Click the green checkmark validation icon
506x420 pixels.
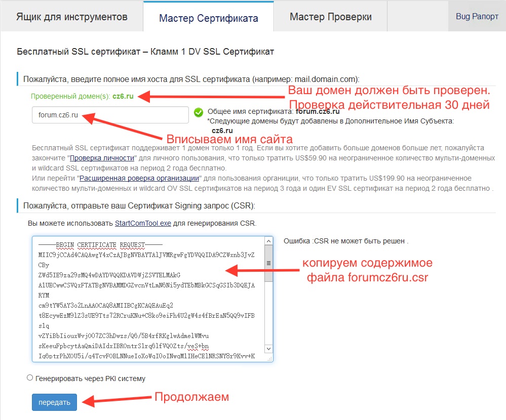199,112
